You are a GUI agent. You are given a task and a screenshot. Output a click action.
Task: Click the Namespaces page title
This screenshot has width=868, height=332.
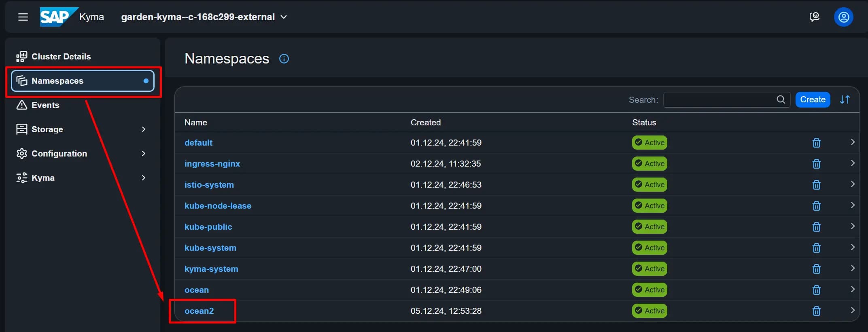(x=227, y=59)
